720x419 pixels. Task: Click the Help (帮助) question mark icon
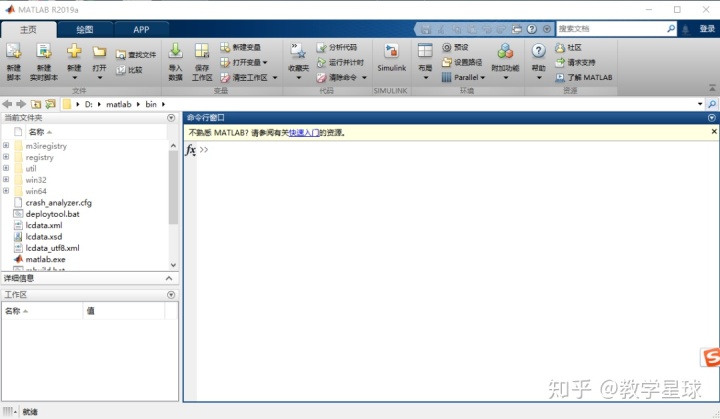539,51
